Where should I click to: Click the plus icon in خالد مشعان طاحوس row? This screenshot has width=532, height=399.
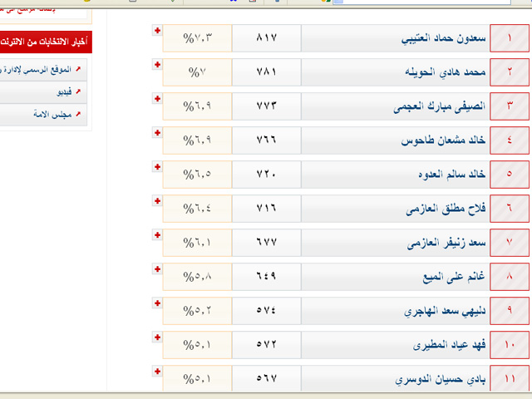point(157,133)
